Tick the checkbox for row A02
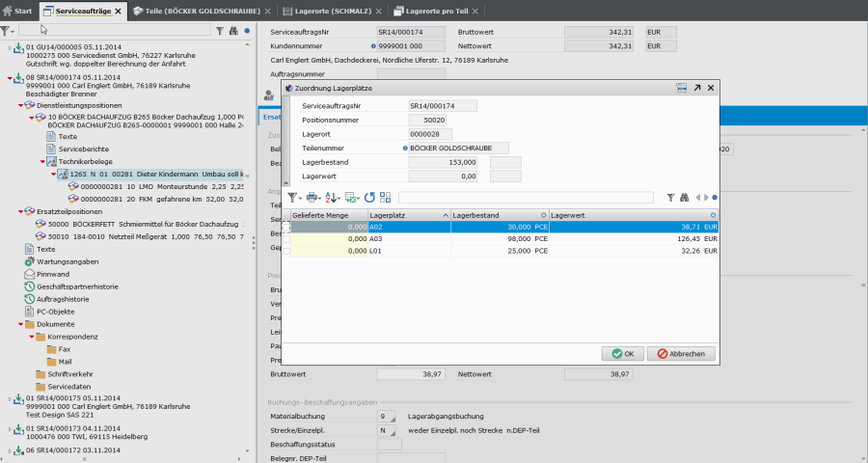 [x=286, y=227]
